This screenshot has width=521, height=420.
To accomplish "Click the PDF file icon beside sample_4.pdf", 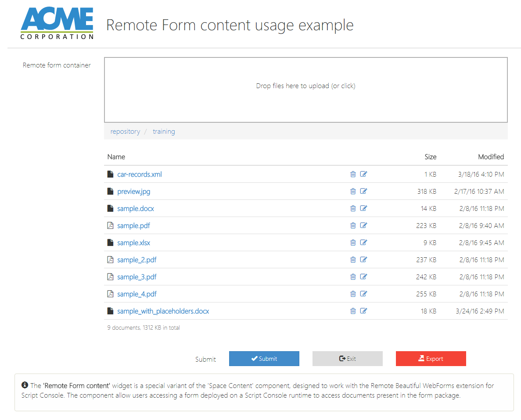I will [111, 294].
